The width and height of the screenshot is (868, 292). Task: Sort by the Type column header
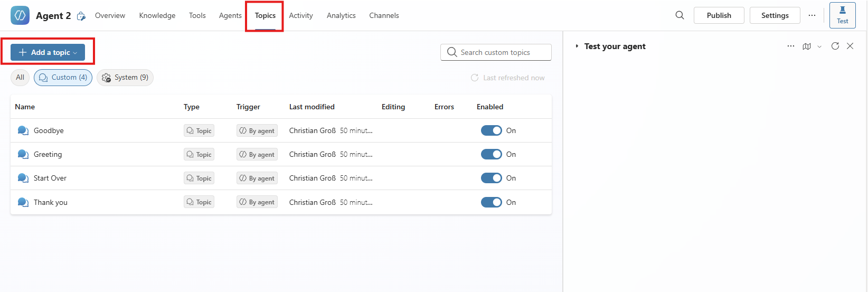(192, 107)
